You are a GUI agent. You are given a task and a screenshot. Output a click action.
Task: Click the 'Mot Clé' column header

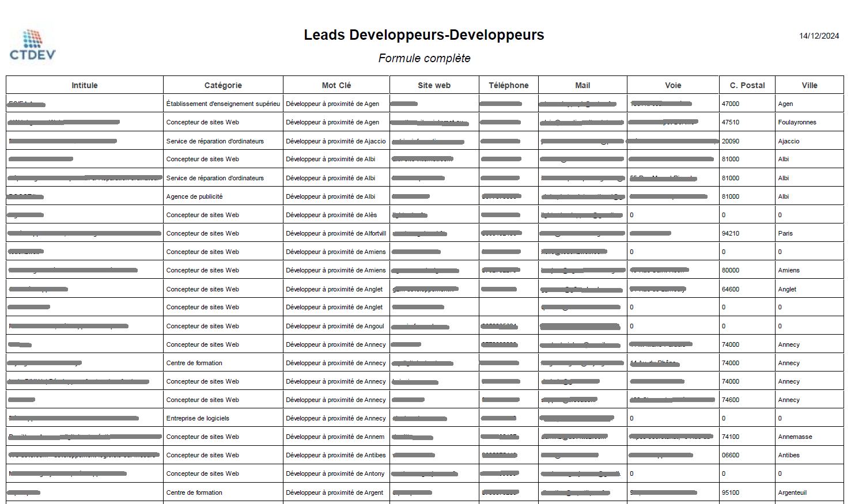[x=336, y=85]
